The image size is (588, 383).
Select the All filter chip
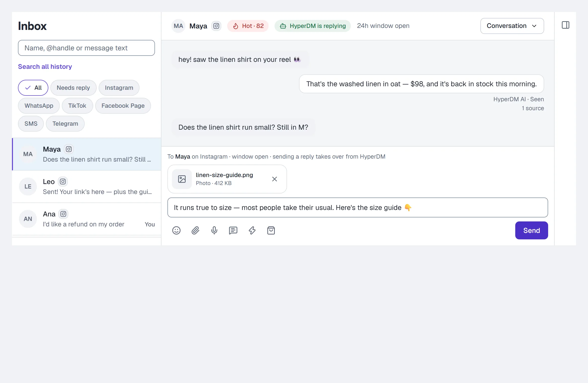pos(33,88)
